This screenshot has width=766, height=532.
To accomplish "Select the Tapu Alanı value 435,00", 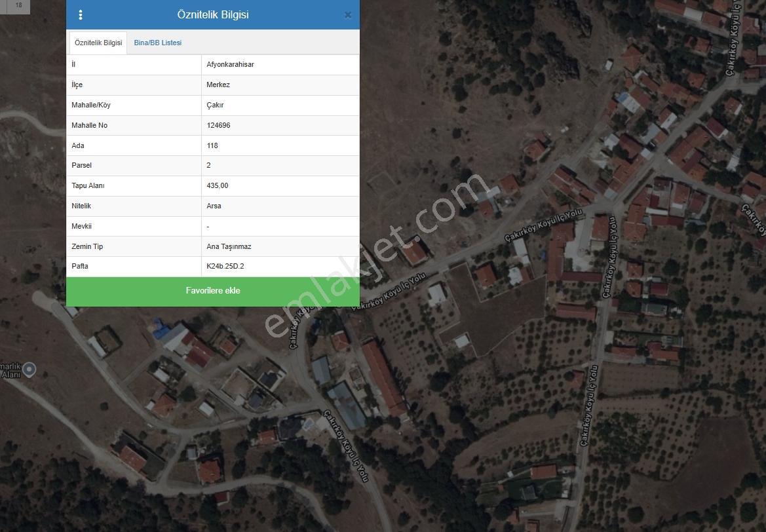I will coord(218,185).
